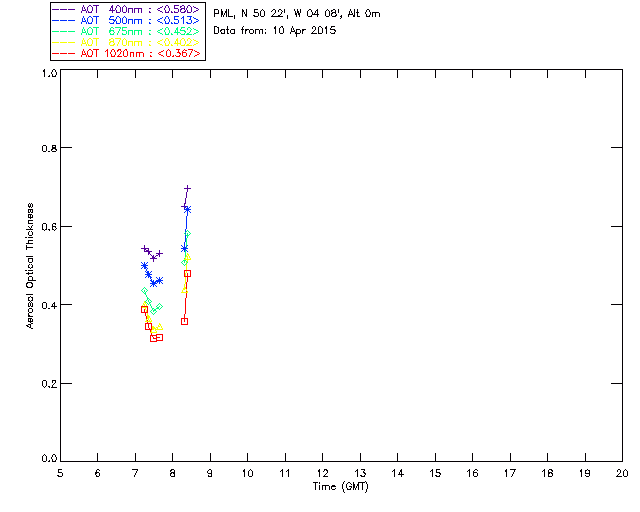Select the highest green diamond data point
Screen dimensions: 640x512
point(187,234)
